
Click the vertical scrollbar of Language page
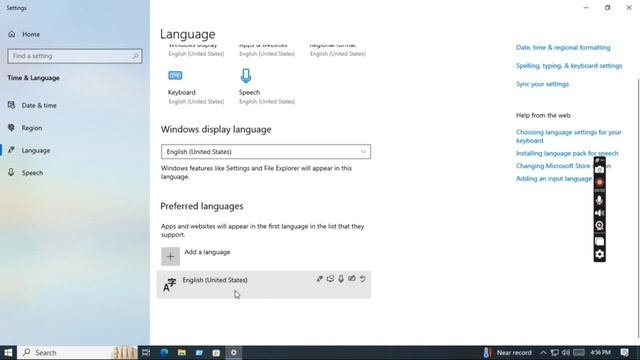pyautogui.click(x=638, y=208)
